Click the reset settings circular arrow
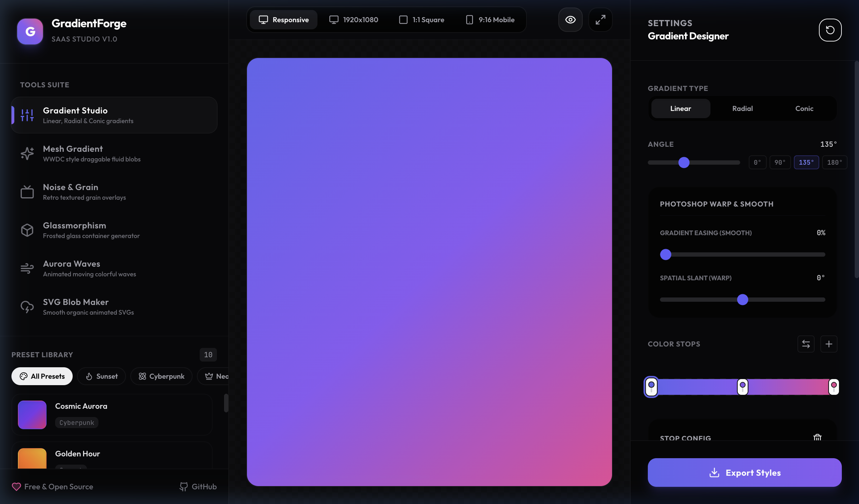859x504 pixels. coord(830,30)
